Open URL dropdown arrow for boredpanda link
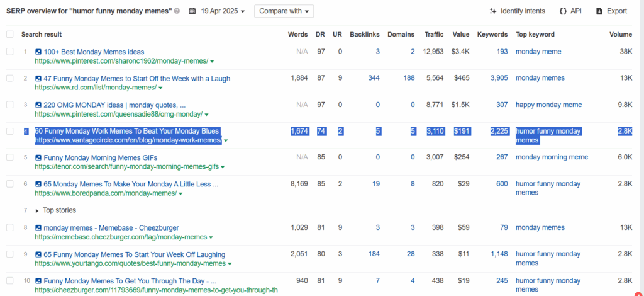Viewport: 644px width, 296px height. pyautogui.click(x=180, y=193)
